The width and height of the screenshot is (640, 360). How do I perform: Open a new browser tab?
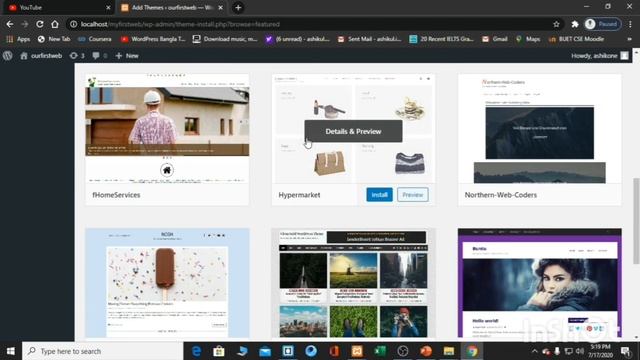point(238,7)
